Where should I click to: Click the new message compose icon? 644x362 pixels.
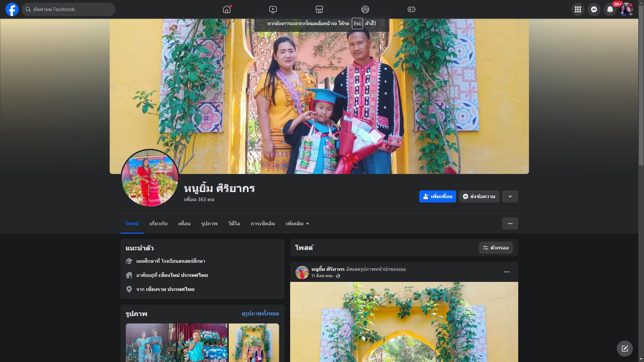(625, 349)
